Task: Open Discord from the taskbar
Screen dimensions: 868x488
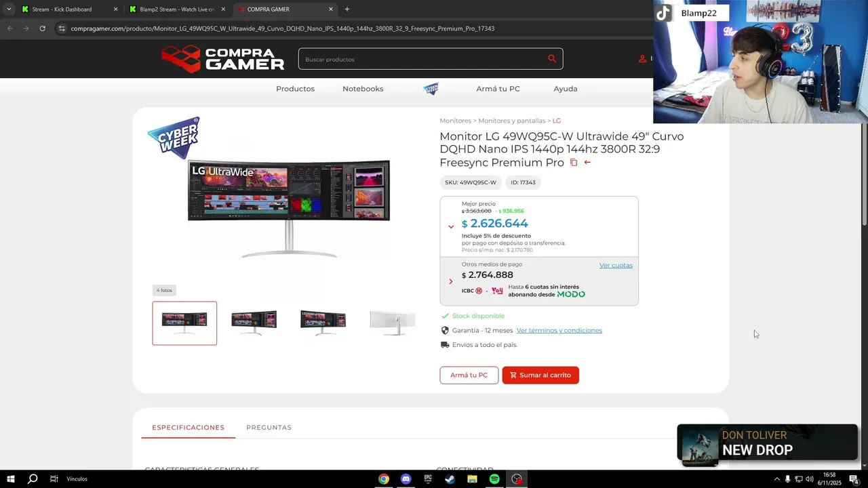Action: 406,479
